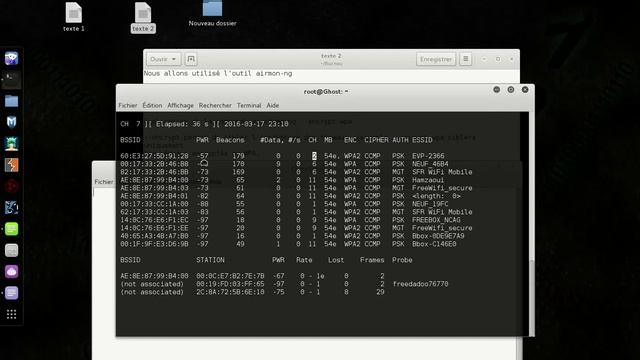
Task: Click BSSID 60:E3:27:5D:91:28 in terminal
Action: point(154,156)
